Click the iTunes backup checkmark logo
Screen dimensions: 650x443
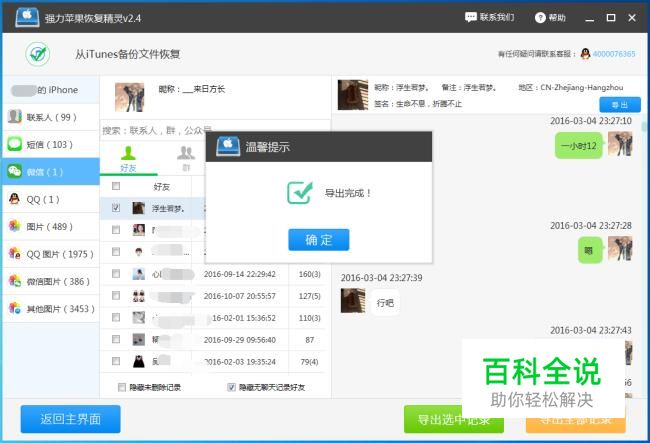(x=38, y=54)
